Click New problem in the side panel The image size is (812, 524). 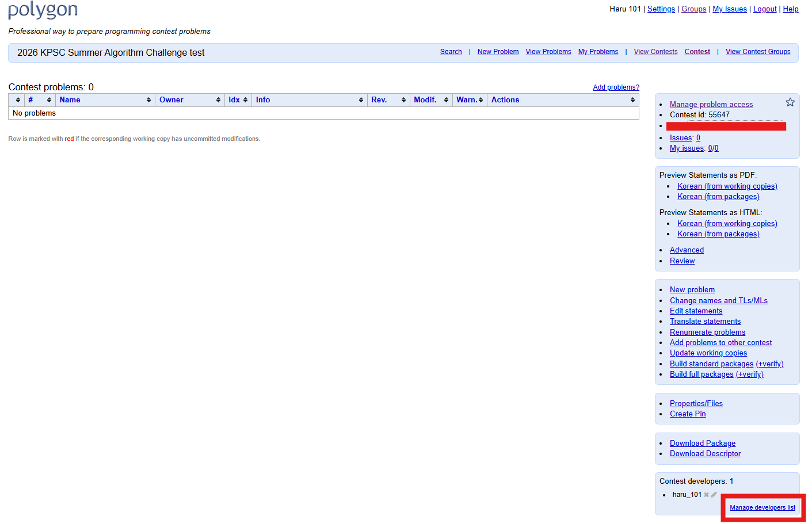(692, 290)
